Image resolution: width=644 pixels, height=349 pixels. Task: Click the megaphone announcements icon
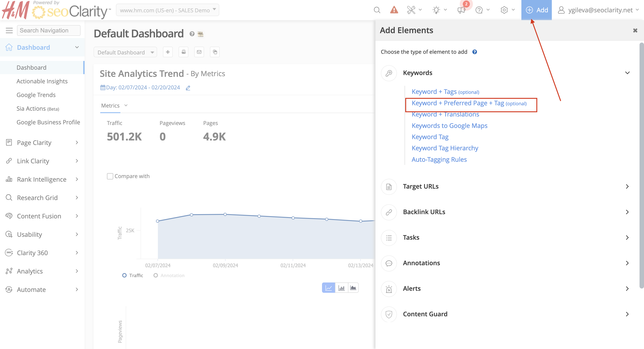[461, 10]
